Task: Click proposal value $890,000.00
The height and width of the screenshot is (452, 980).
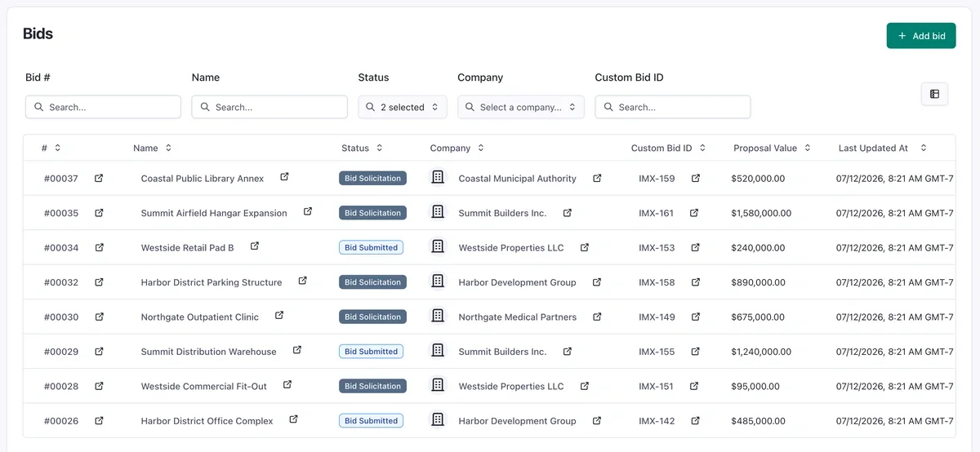Action: pyautogui.click(x=758, y=282)
